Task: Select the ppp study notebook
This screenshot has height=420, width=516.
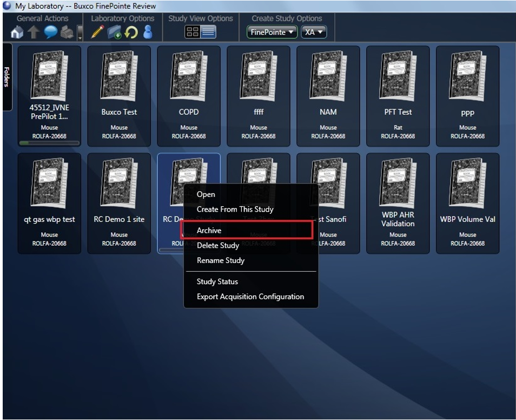Action: 468,96
